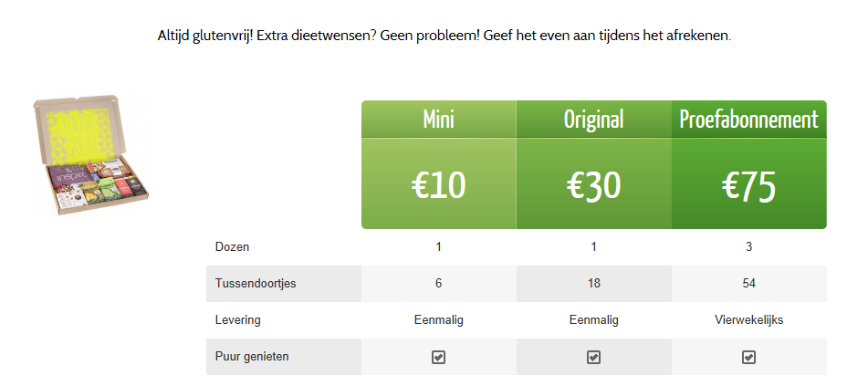Choose the €75 price block
This screenshot has width=868, height=386.
[x=749, y=183]
